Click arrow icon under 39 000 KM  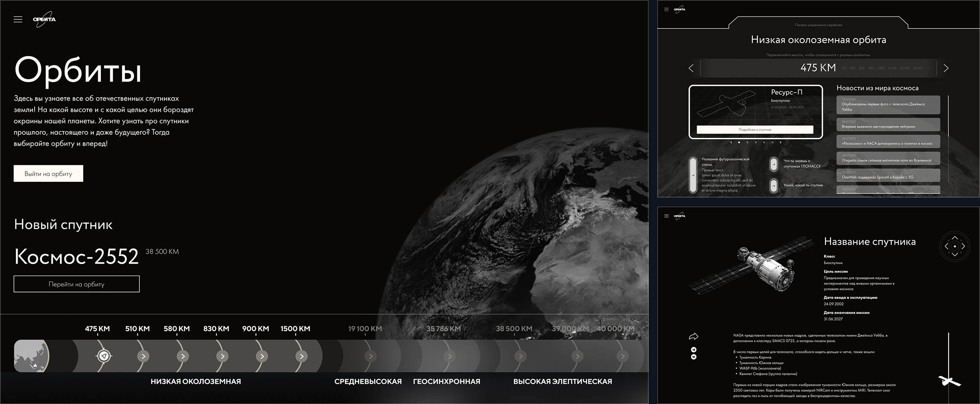(577, 356)
